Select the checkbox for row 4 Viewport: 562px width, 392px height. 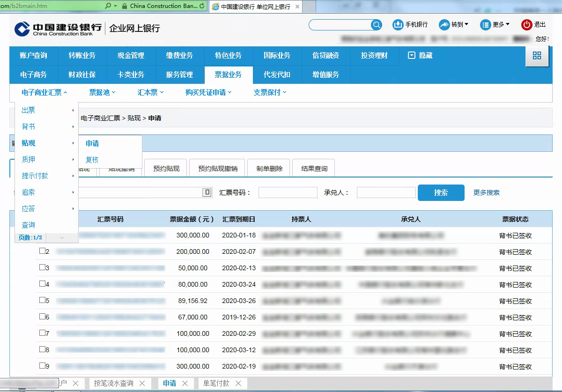[42, 284]
